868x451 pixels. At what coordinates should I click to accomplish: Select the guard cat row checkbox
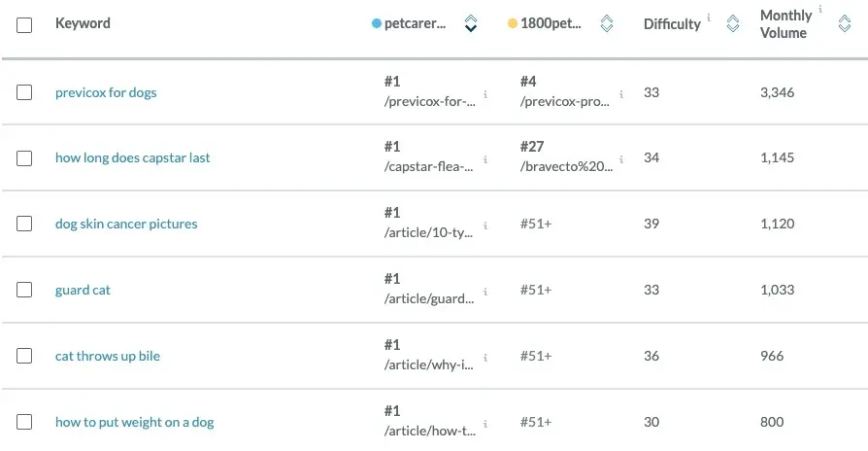coord(24,290)
